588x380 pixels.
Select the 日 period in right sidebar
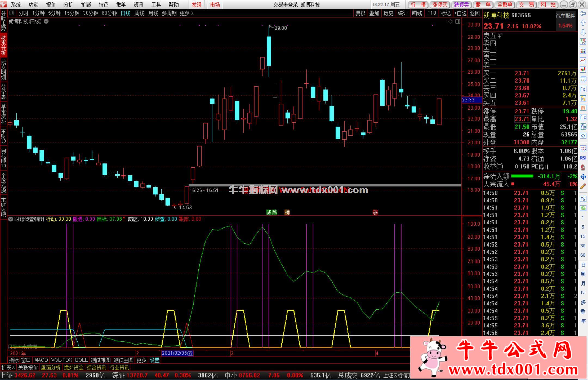[x=583, y=265]
